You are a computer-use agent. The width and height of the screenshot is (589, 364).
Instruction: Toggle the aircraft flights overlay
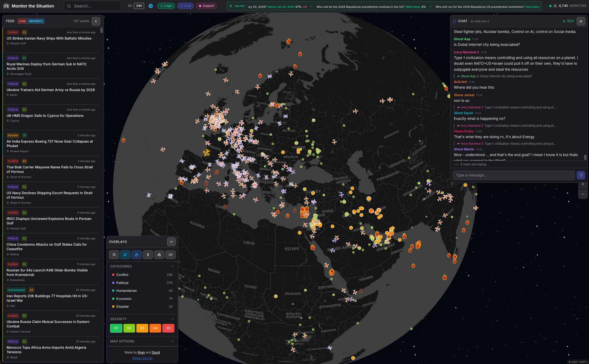click(125, 255)
